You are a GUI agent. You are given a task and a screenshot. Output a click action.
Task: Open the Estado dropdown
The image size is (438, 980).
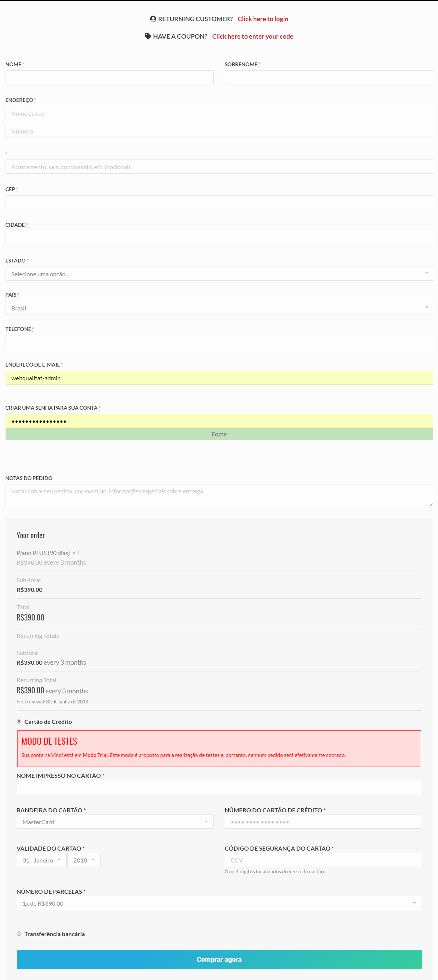point(219,274)
